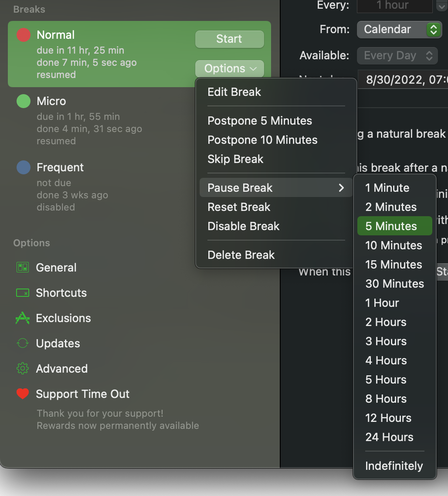This screenshot has width=448, height=496.
Task: Open Advanced gear icon
Action: (x=23, y=369)
